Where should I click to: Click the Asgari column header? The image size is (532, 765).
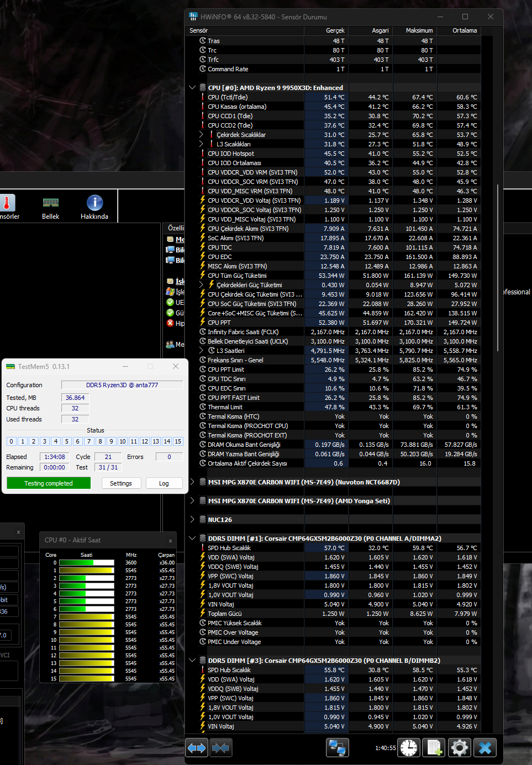pos(370,30)
